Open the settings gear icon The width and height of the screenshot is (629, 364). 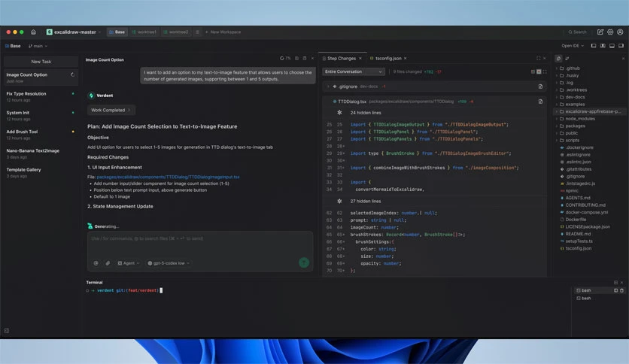point(610,32)
